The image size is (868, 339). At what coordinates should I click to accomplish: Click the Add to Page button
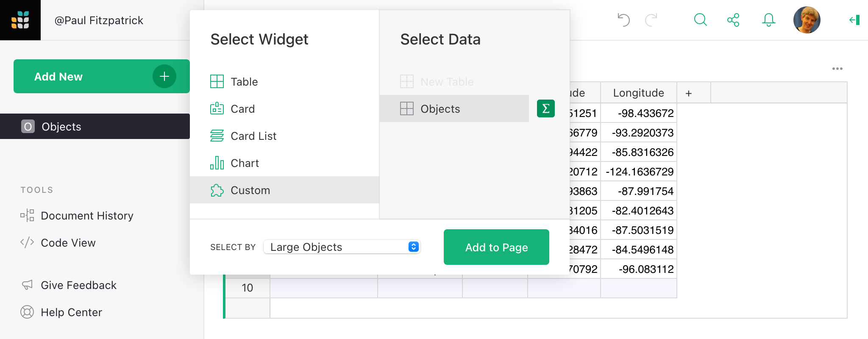point(496,247)
